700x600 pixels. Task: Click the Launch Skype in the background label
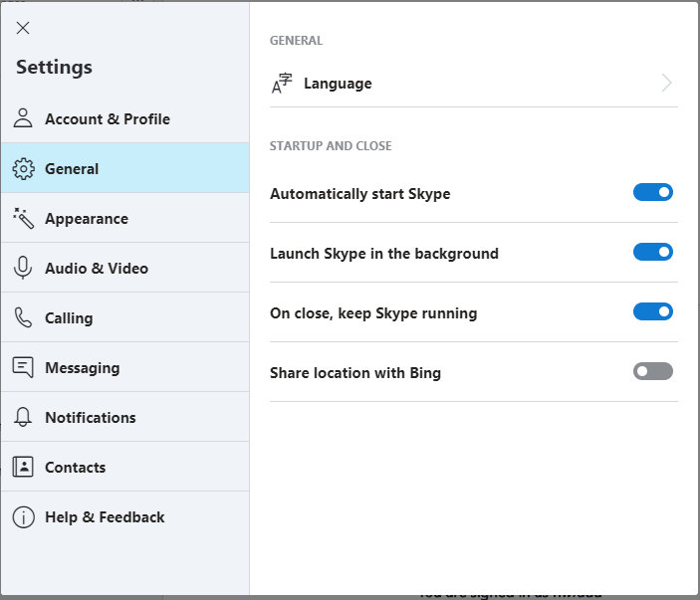[384, 254]
